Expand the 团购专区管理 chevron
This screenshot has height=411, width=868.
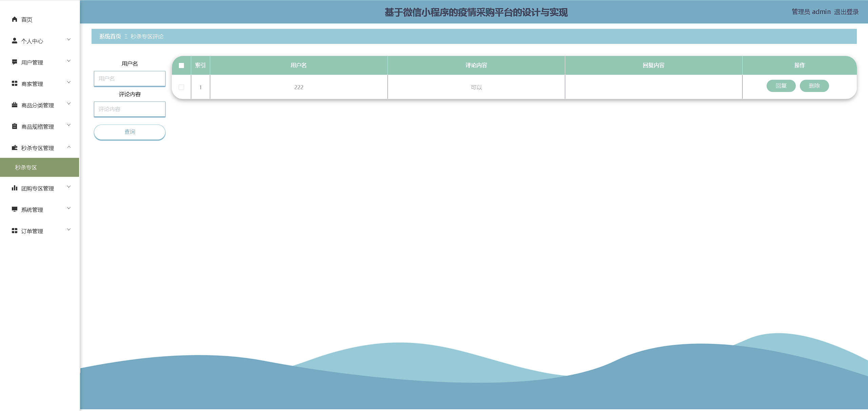tap(69, 187)
